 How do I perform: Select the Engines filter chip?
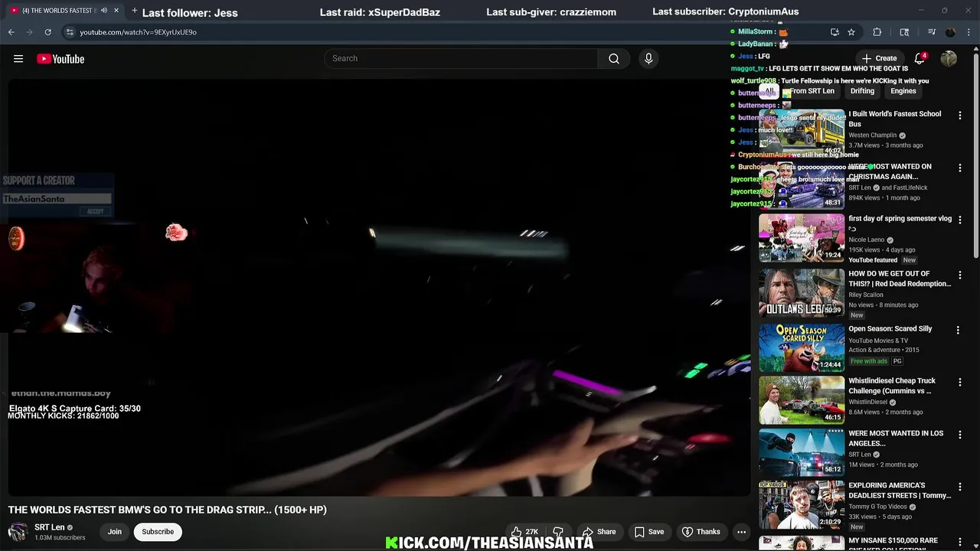(903, 91)
